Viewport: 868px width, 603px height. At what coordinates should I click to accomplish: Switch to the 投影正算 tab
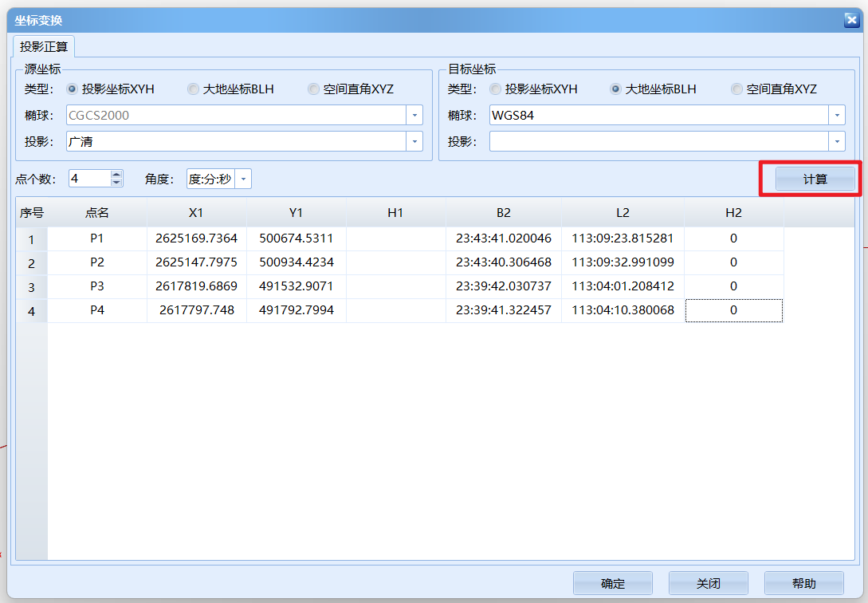pos(44,46)
